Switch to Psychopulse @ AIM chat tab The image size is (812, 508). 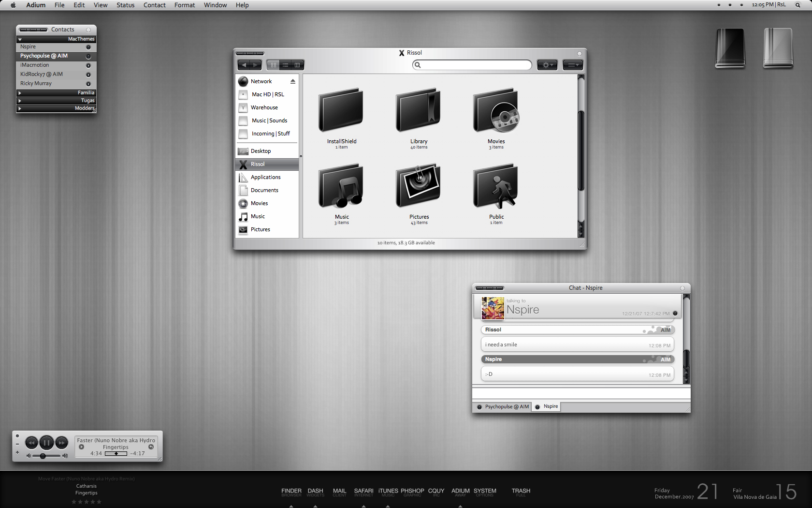click(x=502, y=407)
